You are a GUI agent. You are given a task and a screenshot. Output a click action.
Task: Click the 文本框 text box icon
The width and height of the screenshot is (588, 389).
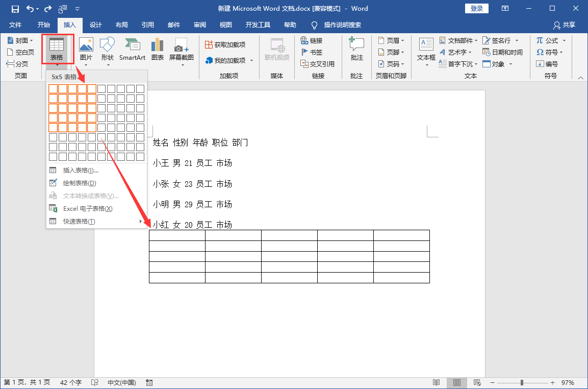(x=426, y=46)
